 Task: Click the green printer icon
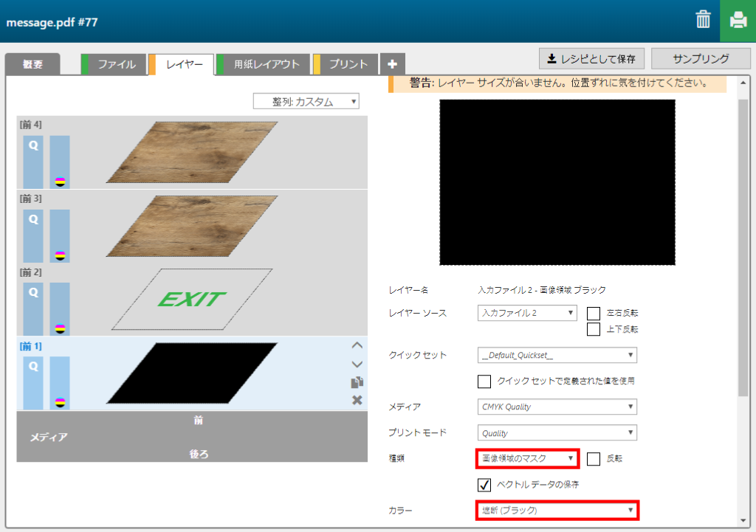[x=738, y=21]
